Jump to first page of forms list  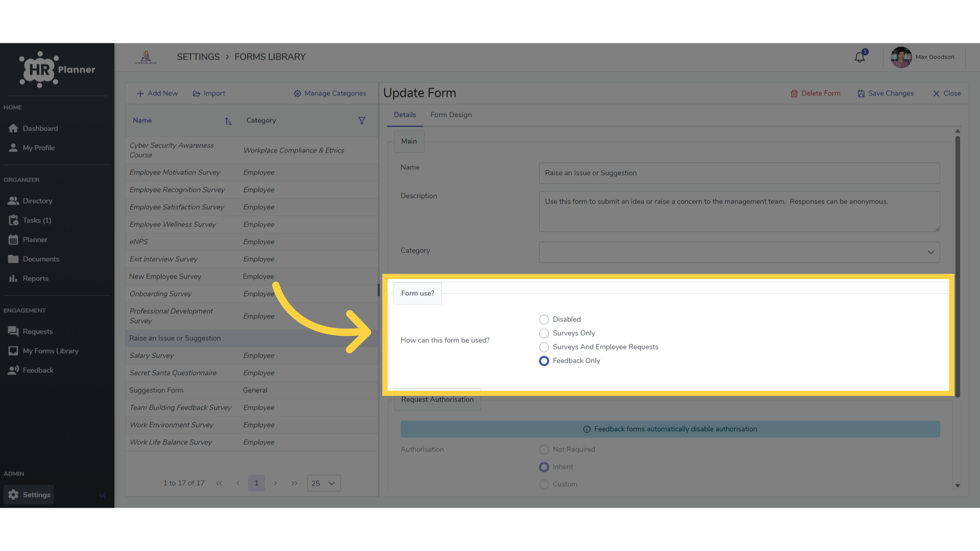coord(219,483)
